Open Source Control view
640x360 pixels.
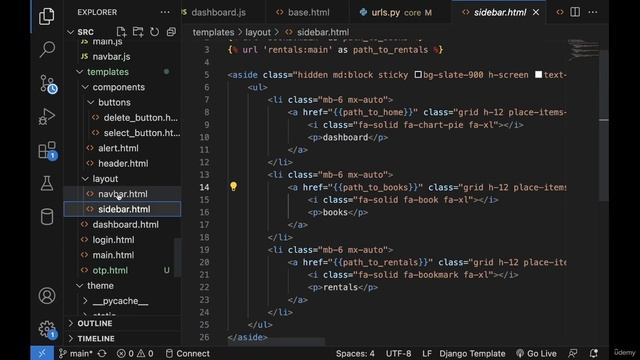(x=47, y=83)
